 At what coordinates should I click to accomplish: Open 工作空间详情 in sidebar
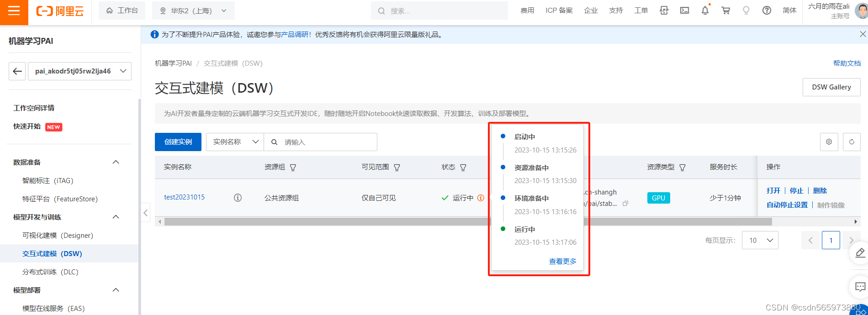tap(34, 108)
